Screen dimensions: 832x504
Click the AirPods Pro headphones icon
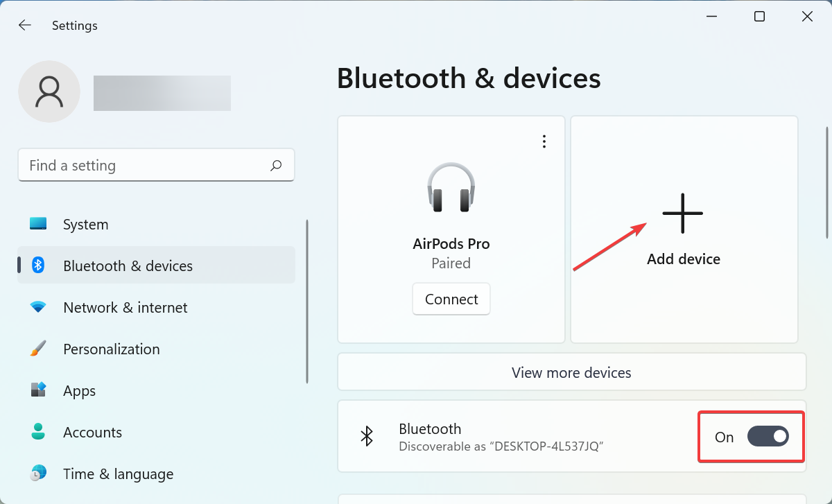pos(451,187)
